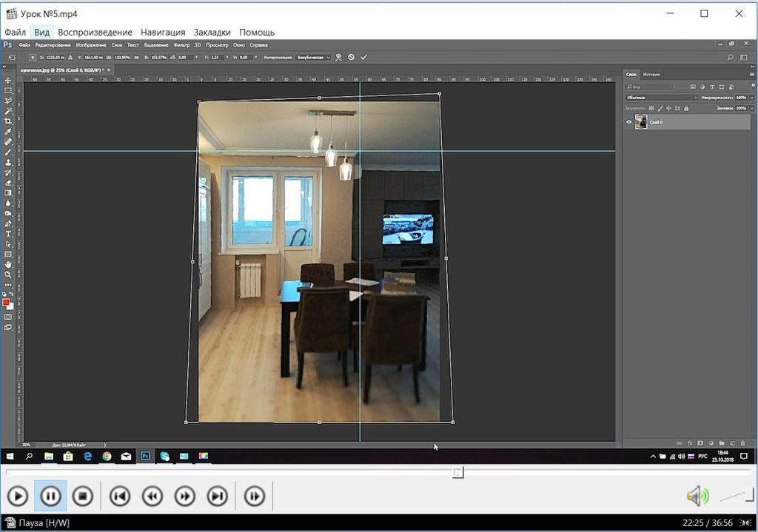The height and width of the screenshot is (532, 758).
Task: Mute audio with speaker icon
Action: (697, 496)
